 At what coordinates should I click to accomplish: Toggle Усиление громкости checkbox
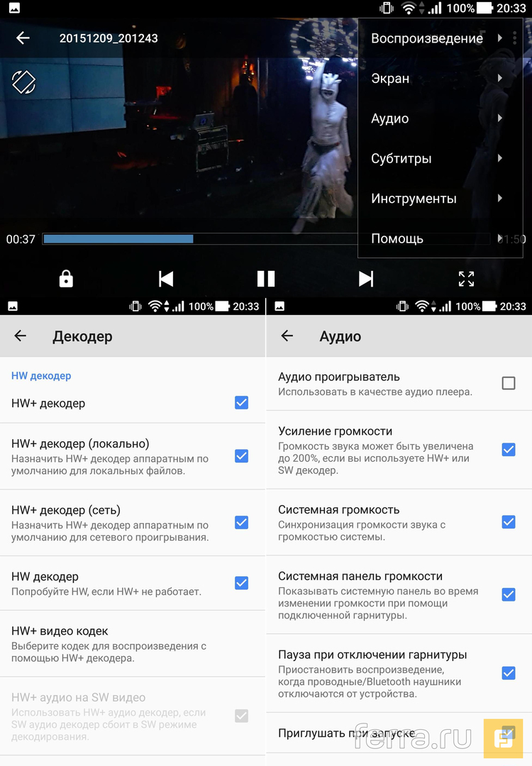[x=509, y=450]
